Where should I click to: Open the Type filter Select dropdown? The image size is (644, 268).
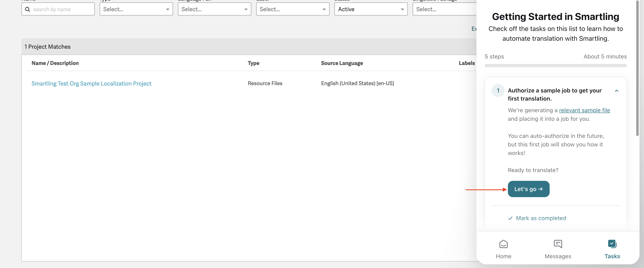coord(136,9)
